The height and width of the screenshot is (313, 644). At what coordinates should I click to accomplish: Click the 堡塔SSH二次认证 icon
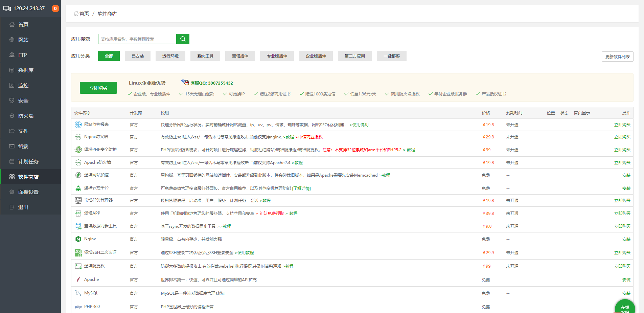coord(78,252)
